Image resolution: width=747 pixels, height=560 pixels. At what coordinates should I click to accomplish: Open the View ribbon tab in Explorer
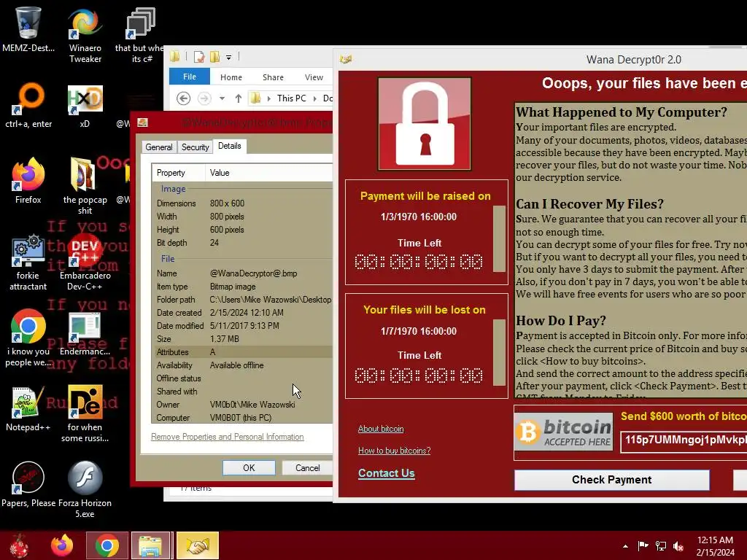(x=314, y=77)
